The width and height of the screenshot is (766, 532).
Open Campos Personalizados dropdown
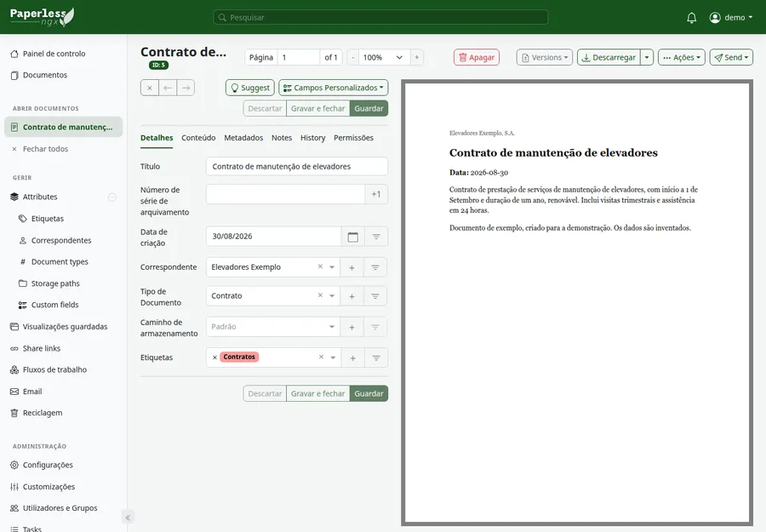333,88
